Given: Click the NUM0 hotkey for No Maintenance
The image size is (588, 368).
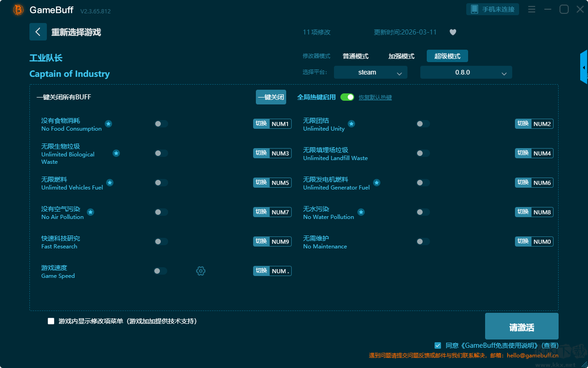Looking at the screenshot, I should coord(534,241).
